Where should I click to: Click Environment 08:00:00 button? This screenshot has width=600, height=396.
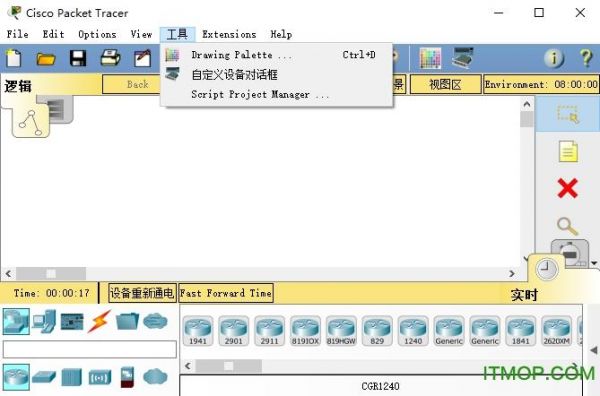click(541, 84)
